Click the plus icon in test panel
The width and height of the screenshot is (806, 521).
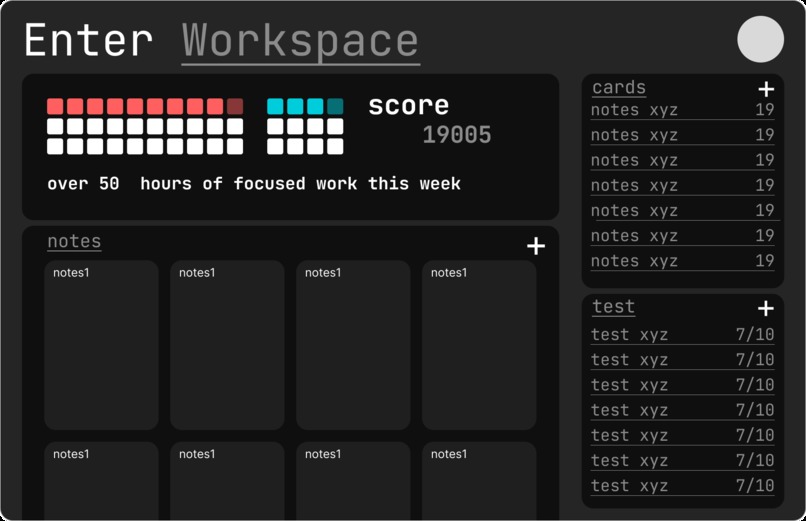[x=765, y=308]
